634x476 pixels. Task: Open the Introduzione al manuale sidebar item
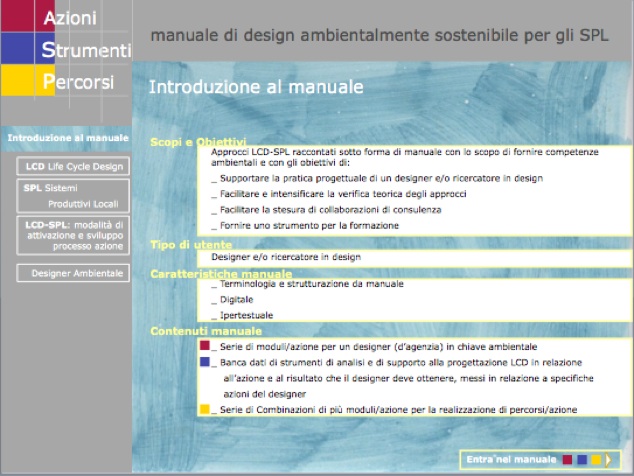pyautogui.click(x=67, y=138)
